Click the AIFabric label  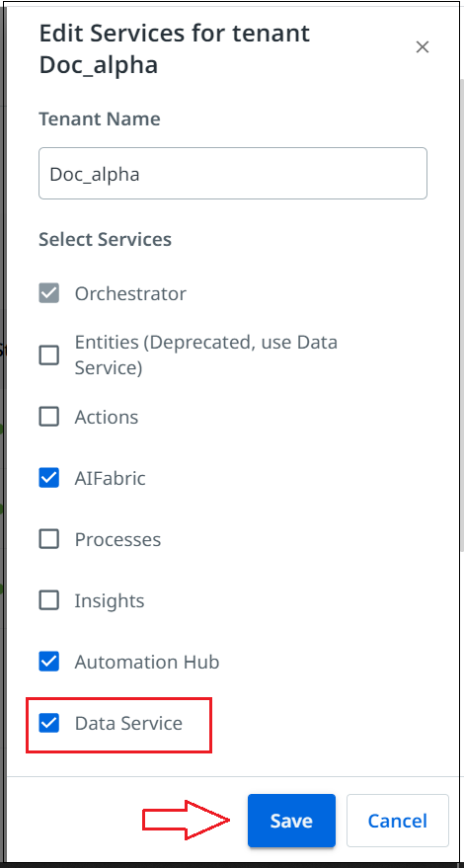pyautogui.click(x=111, y=478)
